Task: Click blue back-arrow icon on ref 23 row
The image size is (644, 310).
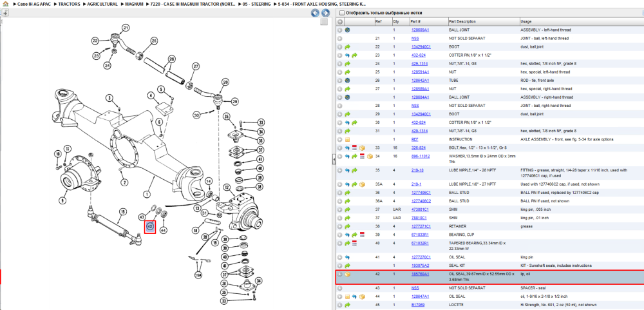Action: point(347,55)
